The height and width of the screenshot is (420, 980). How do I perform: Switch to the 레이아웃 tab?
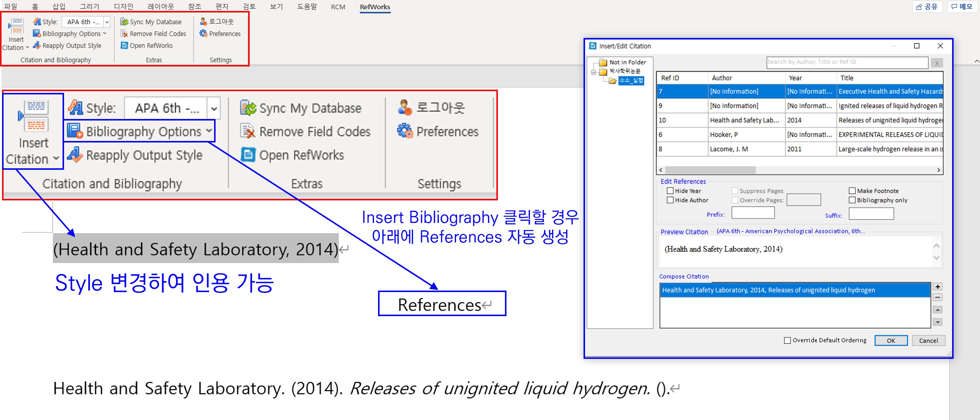pyautogui.click(x=160, y=7)
